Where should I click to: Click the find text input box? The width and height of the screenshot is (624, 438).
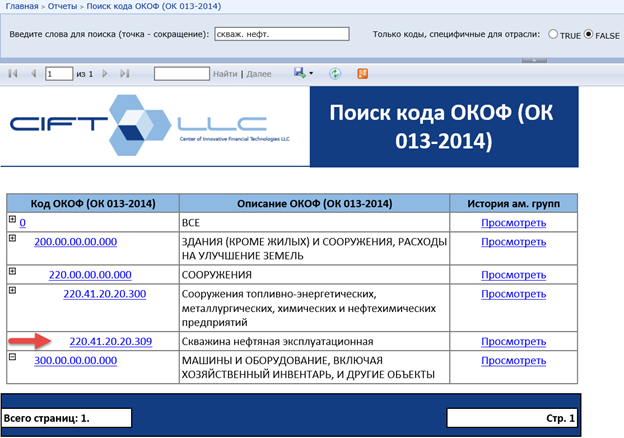tap(182, 74)
